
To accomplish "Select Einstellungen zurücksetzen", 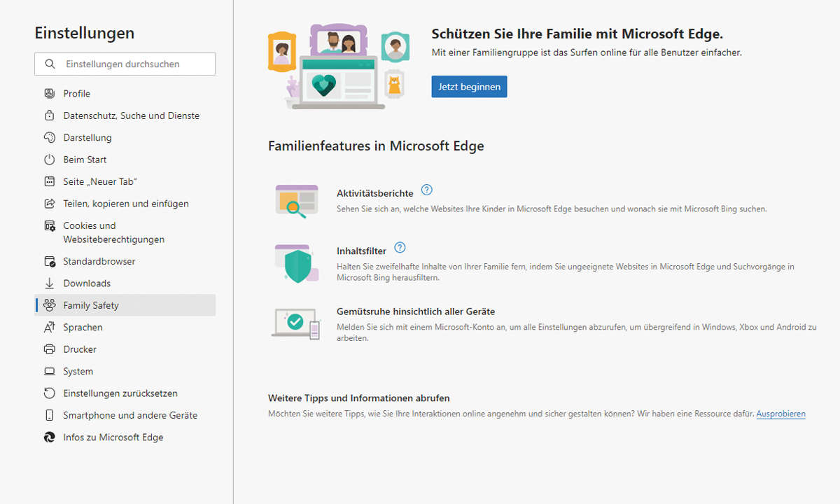I will [x=125, y=393].
